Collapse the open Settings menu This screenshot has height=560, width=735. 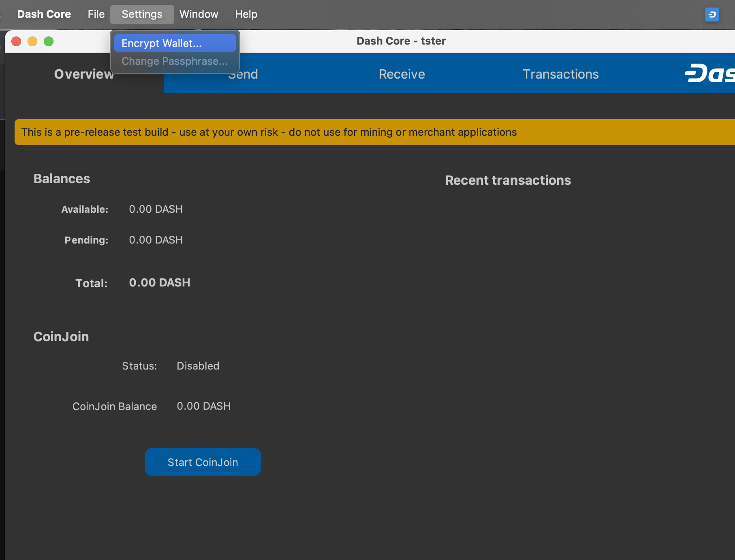[x=142, y=14]
